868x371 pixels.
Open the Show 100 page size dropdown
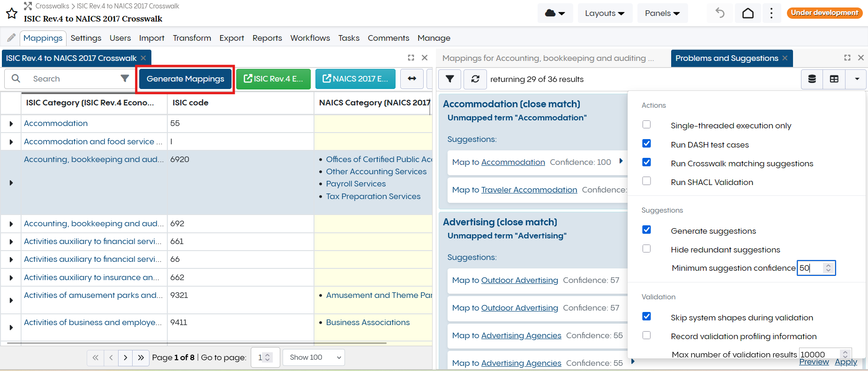point(314,357)
